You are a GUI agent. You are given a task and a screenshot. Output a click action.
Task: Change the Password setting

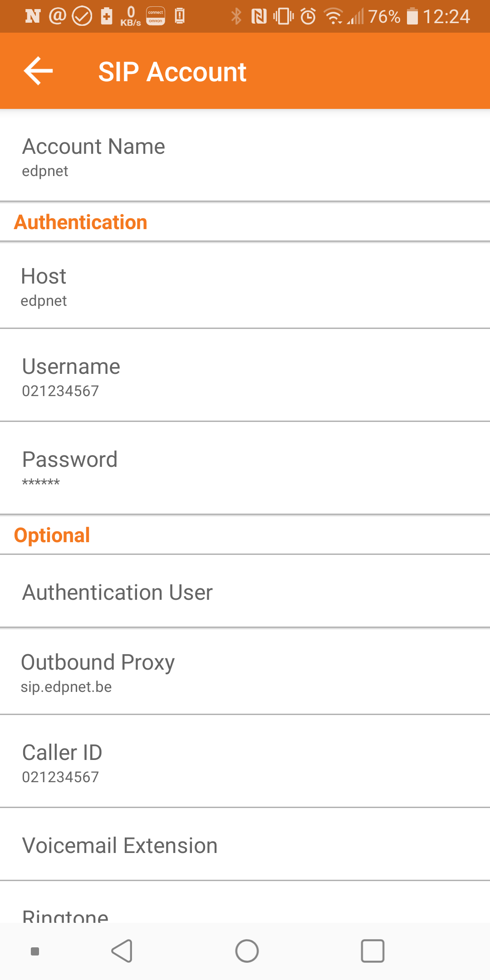245,468
